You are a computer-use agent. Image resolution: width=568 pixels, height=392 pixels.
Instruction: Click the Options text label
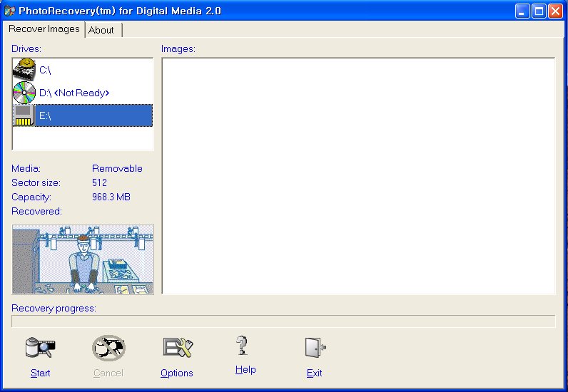(177, 373)
